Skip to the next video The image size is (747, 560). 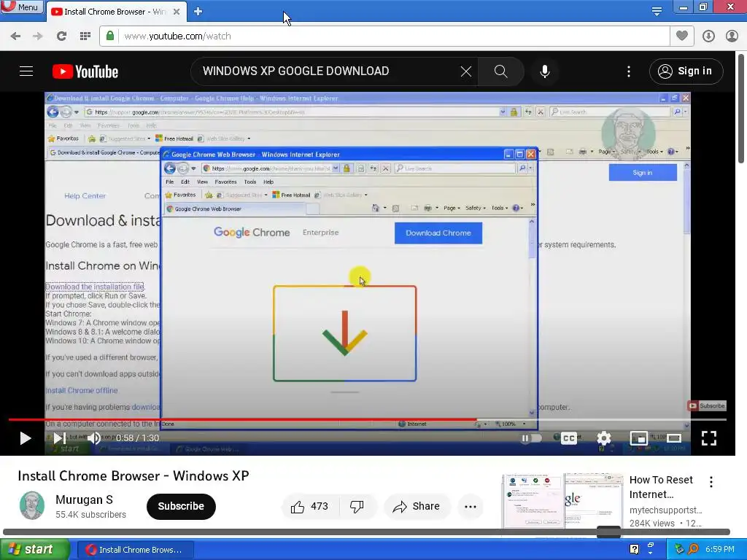pos(59,438)
